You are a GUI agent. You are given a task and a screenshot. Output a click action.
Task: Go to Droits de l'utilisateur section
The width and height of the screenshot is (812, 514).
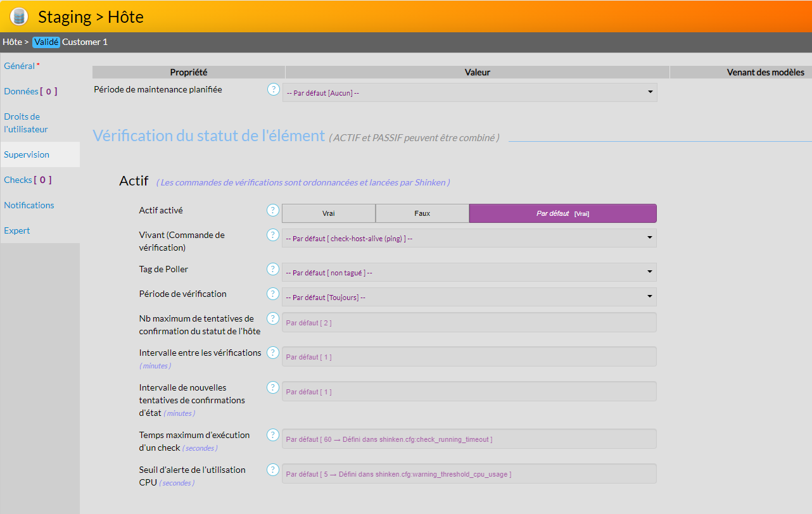(x=26, y=123)
